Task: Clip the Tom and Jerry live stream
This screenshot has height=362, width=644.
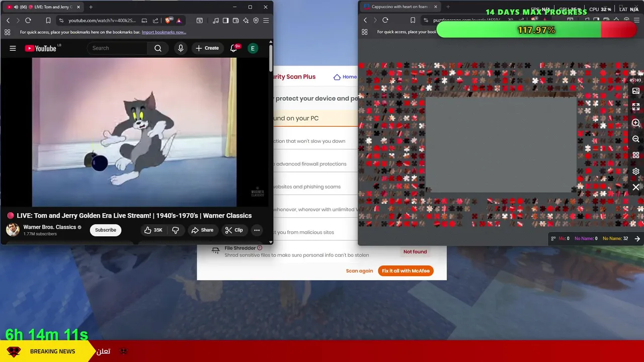Action: click(x=234, y=230)
